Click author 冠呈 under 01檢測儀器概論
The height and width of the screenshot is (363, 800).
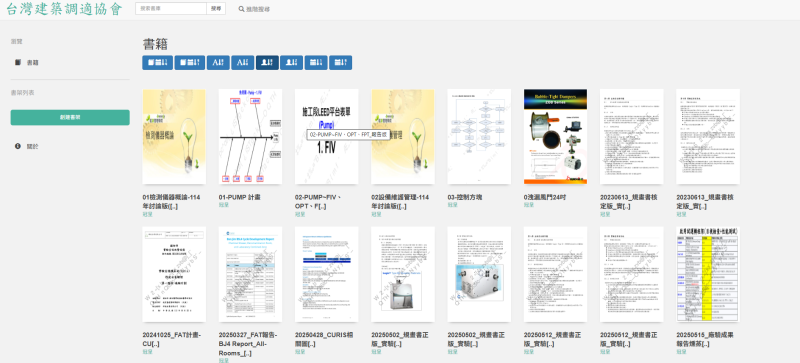[147, 214]
